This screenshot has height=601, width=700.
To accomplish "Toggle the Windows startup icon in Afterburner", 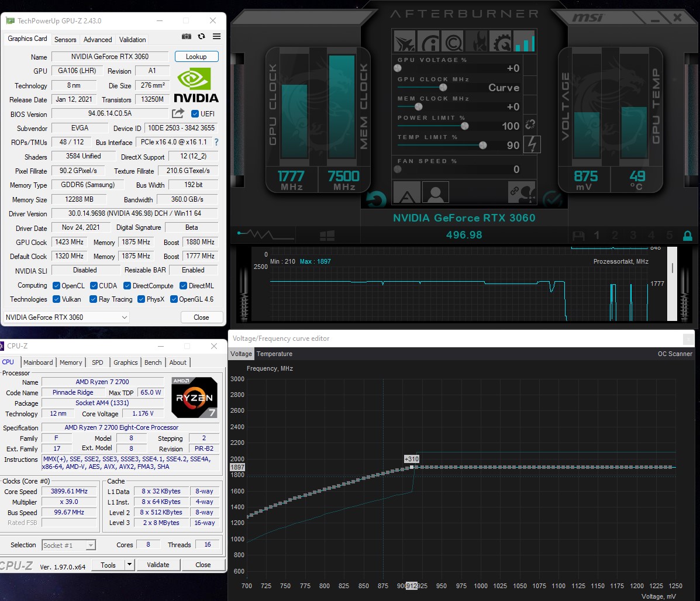I will tap(327, 235).
